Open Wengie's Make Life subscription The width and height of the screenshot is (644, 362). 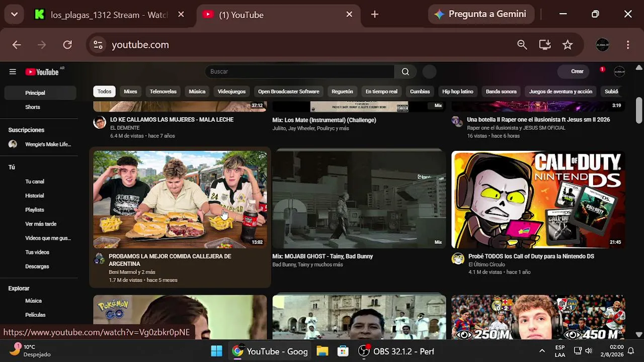pos(40,144)
